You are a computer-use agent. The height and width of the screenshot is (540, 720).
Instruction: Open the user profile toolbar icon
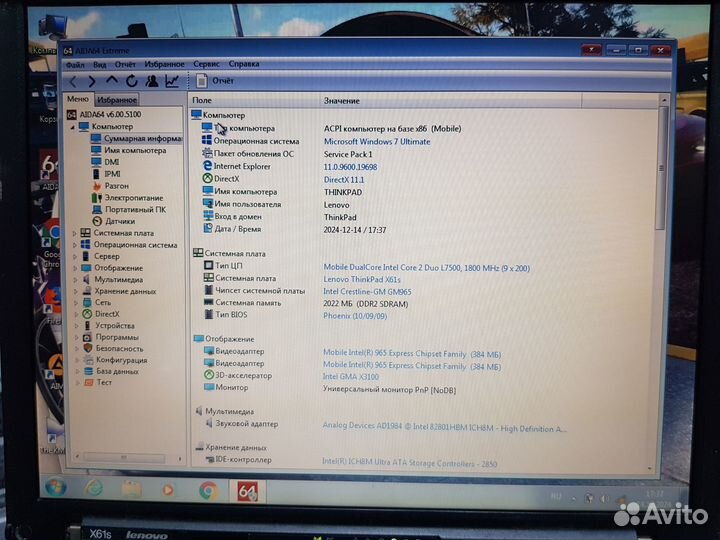coord(152,81)
